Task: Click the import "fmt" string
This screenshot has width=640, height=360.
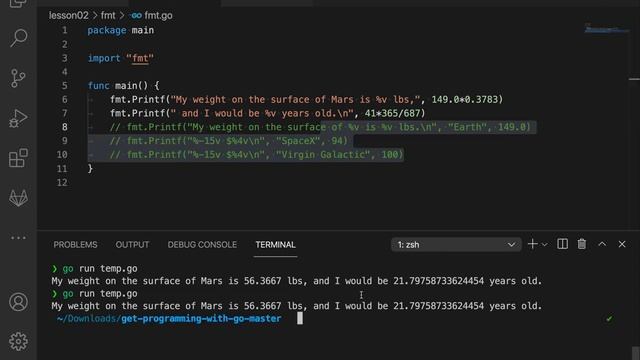Action: [x=140, y=58]
